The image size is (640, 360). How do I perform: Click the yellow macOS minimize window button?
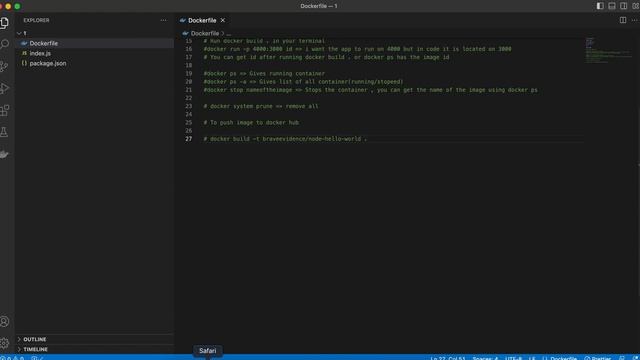click(8, 6)
